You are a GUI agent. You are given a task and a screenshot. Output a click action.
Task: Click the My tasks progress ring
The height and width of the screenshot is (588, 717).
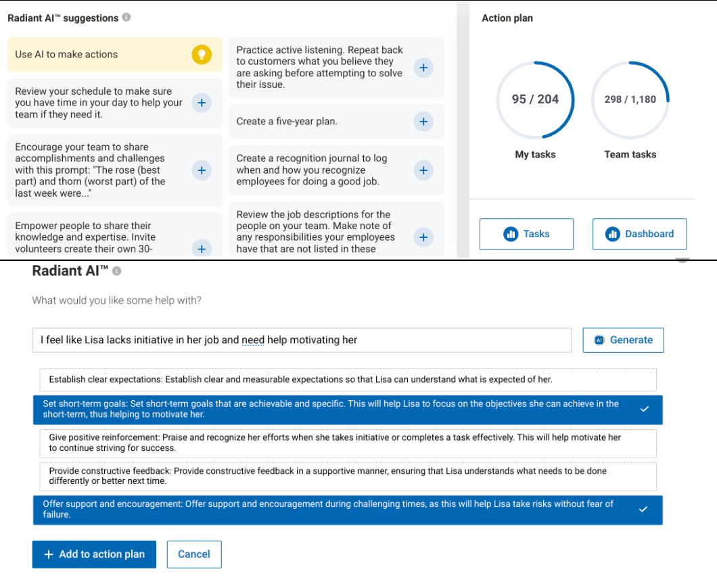click(x=535, y=99)
